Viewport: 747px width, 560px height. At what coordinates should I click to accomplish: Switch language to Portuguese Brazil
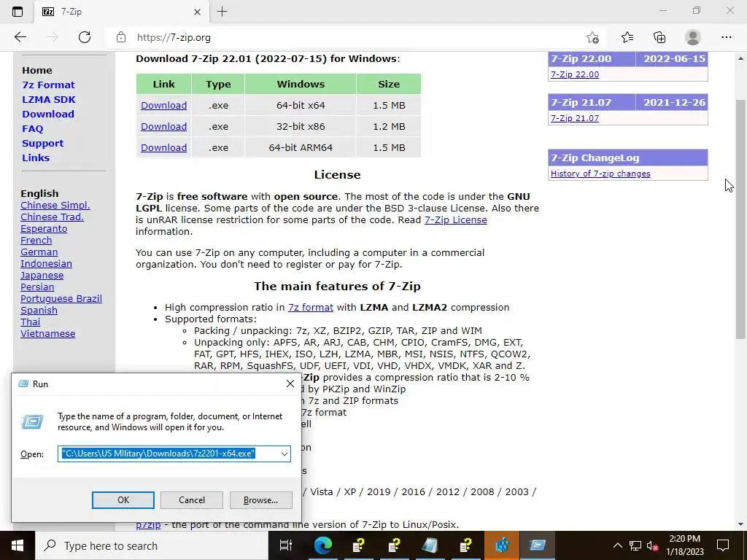click(x=61, y=298)
